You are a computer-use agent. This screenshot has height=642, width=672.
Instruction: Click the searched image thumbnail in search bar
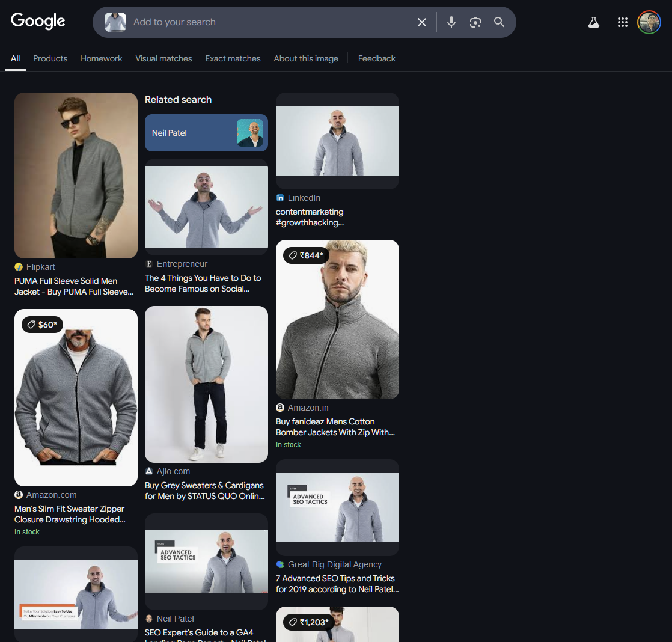115,22
